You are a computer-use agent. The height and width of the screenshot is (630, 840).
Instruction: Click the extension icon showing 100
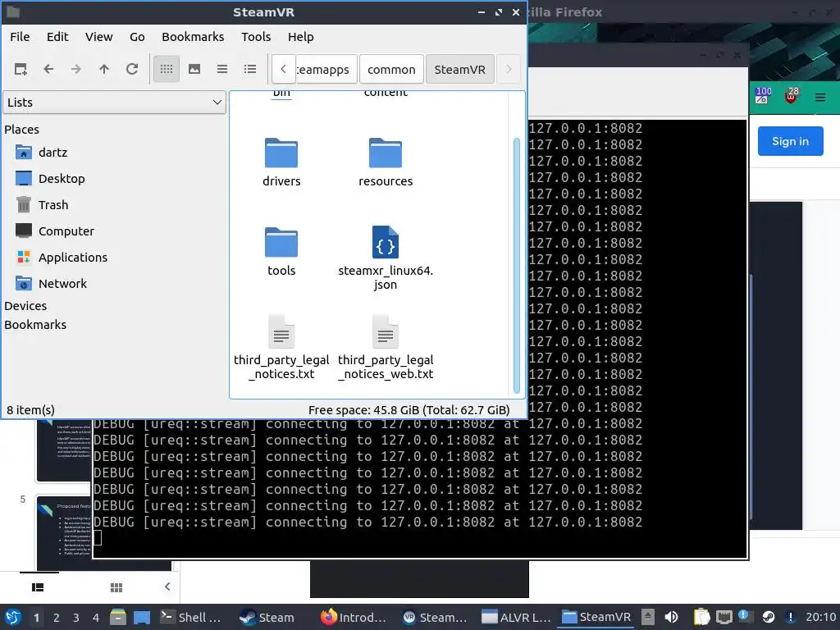[x=762, y=95]
